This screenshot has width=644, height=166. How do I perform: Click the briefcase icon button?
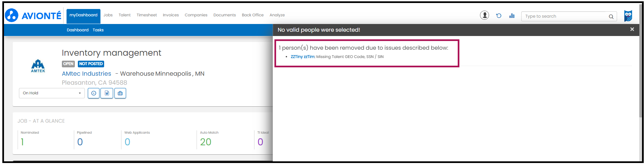tap(120, 93)
